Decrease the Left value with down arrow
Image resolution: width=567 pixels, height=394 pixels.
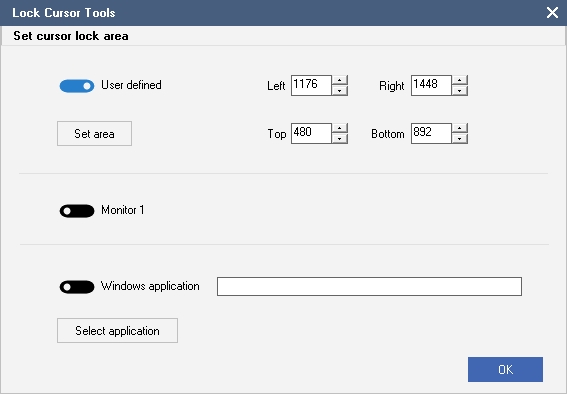[340, 90]
